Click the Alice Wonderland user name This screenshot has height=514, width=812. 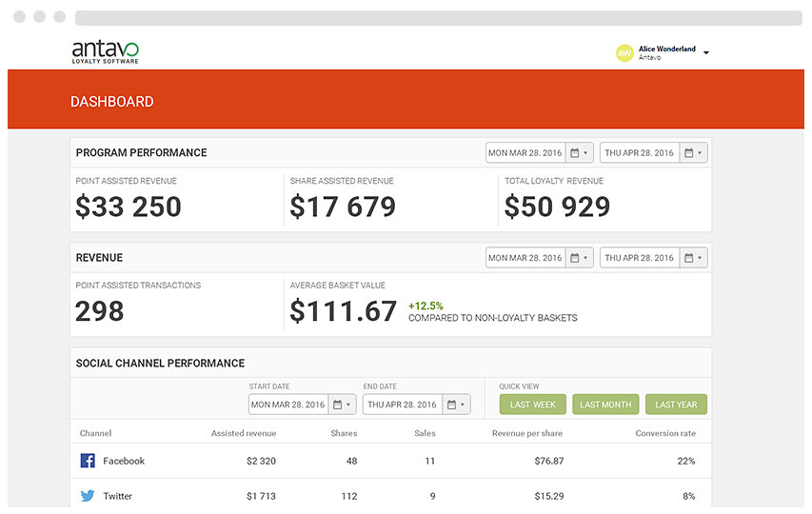(666, 49)
